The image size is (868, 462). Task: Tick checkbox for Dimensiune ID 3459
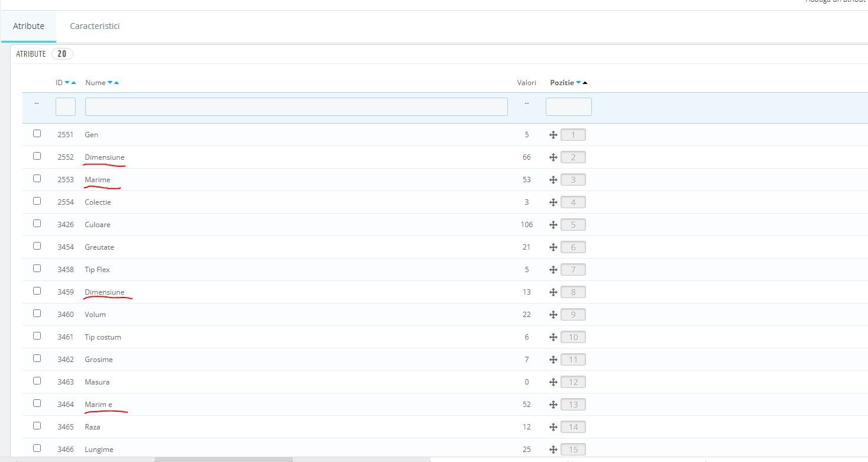37,291
